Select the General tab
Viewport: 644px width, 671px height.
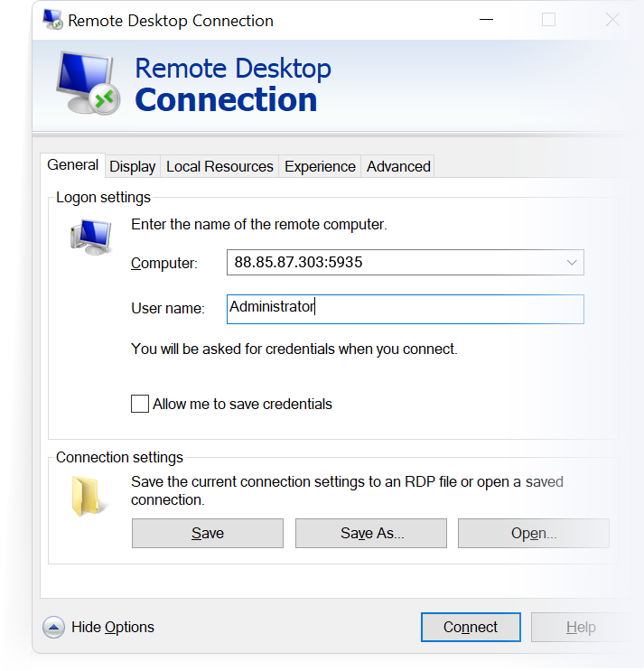[x=73, y=164]
